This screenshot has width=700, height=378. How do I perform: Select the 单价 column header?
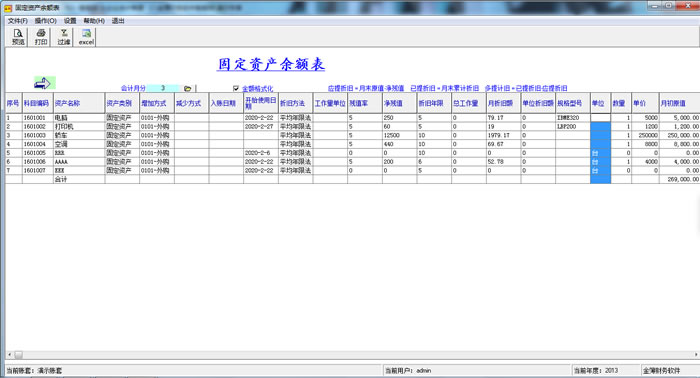coord(645,103)
